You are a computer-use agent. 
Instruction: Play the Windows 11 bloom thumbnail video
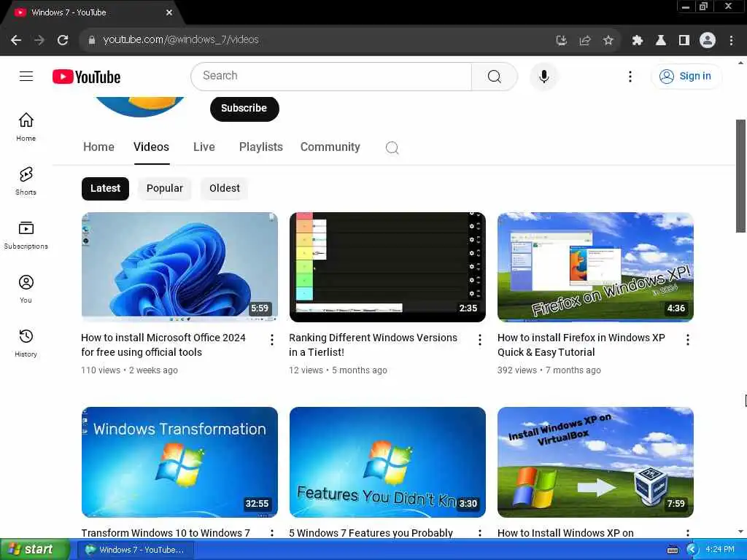[179, 267]
